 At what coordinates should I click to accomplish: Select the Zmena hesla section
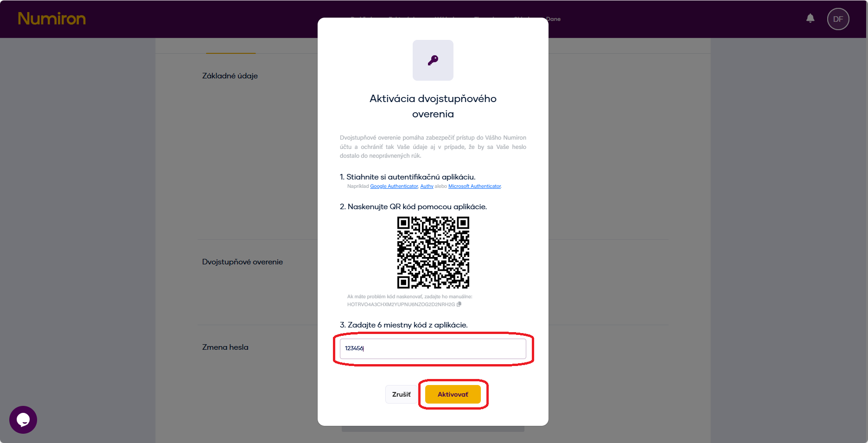(225, 347)
